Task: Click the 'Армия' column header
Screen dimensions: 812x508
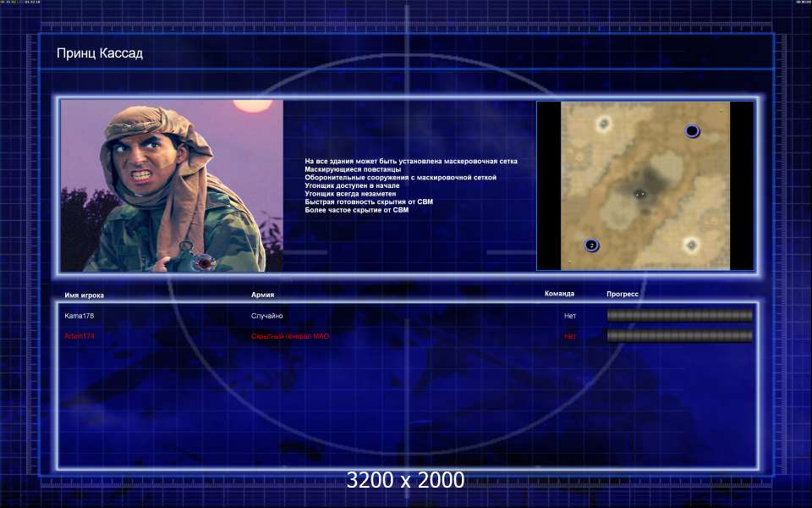Action: pos(263,295)
